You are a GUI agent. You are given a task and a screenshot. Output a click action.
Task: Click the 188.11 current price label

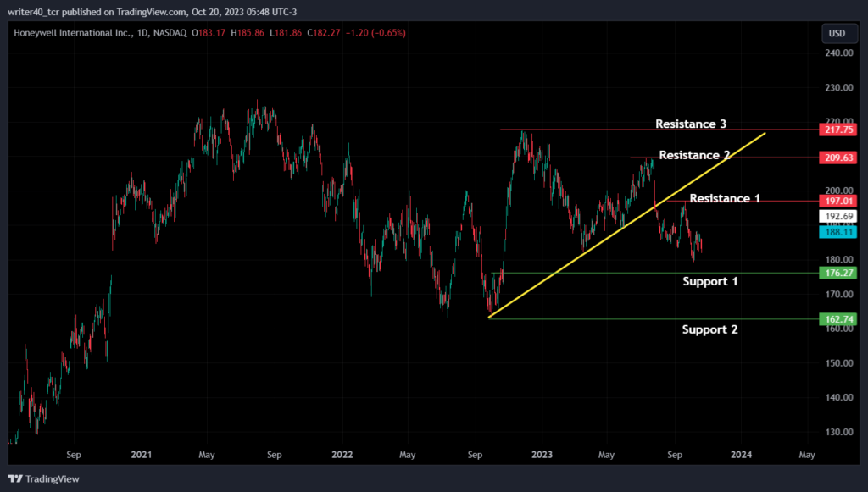click(838, 232)
